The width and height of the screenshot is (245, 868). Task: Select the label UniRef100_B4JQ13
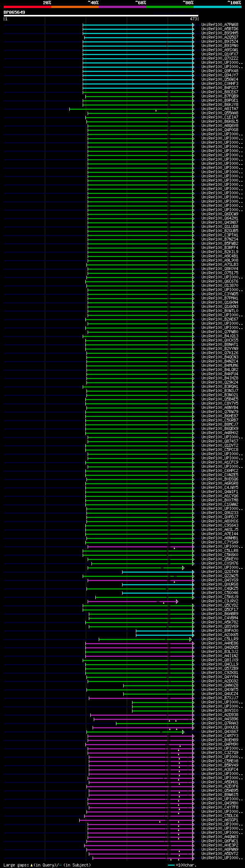[220, 336]
